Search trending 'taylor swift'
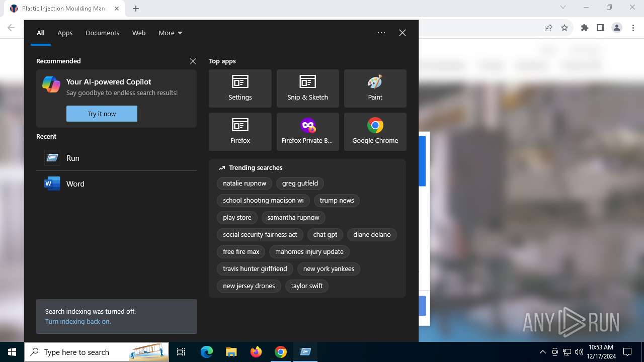This screenshot has height=362, width=644. coord(307,286)
